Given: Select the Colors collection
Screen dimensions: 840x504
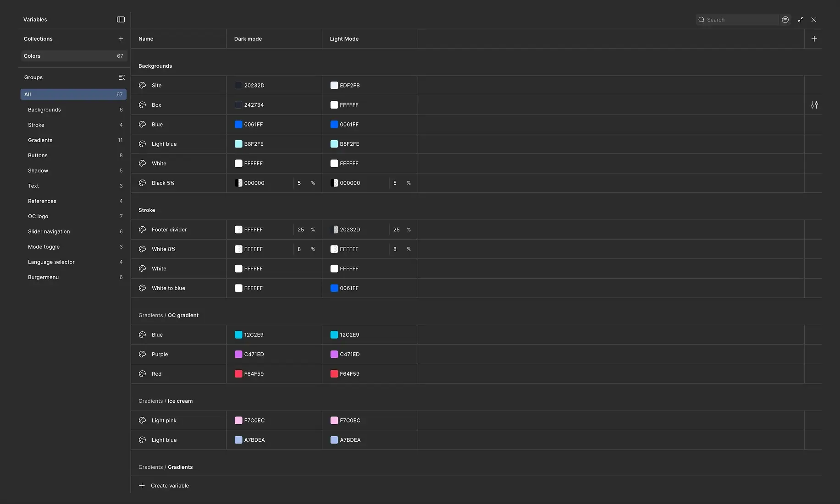Looking at the screenshot, I should pyautogui.click(x=73, y=56).
